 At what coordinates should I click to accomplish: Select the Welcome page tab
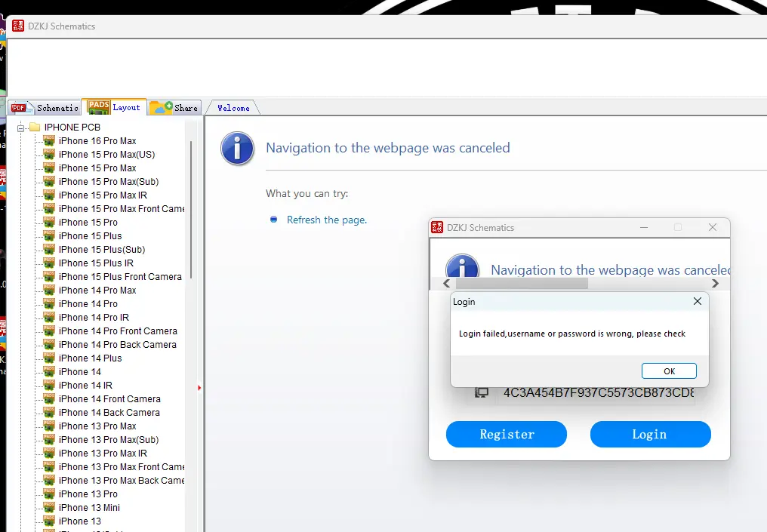(x=233, y=108)
